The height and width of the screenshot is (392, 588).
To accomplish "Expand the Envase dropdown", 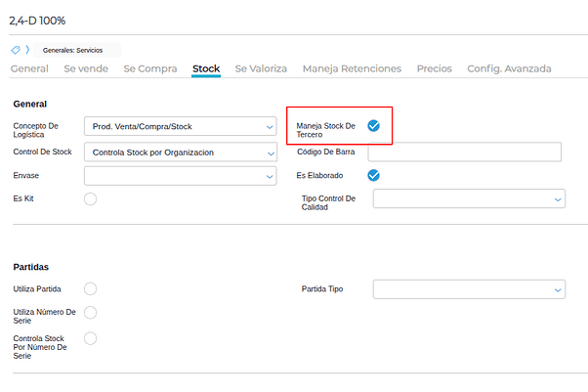I will 181,176.
